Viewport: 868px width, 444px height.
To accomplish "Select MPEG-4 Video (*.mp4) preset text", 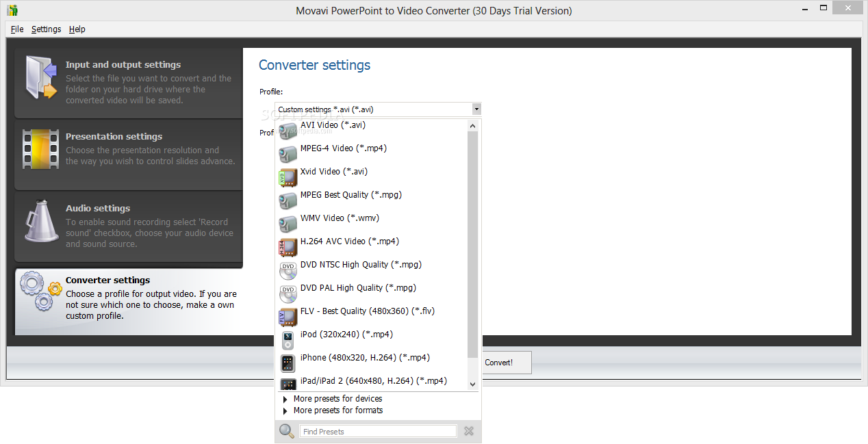I will click(344, 148).
